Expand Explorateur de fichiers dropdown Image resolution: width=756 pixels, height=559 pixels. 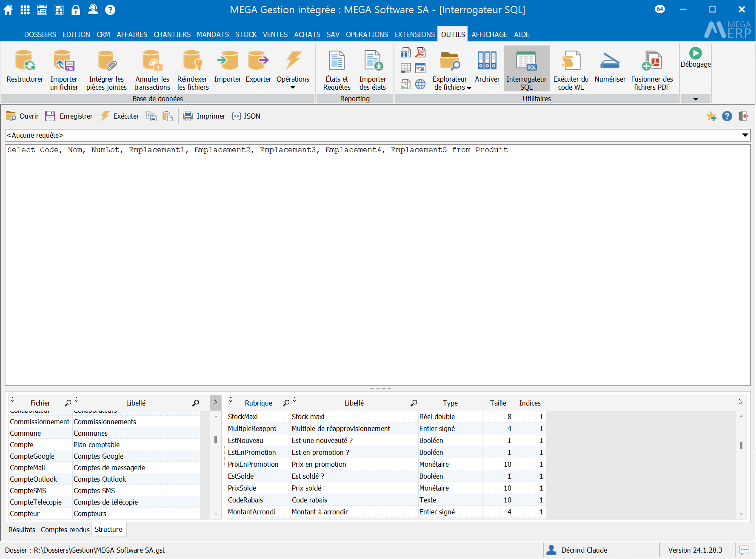tap(469, 88)
